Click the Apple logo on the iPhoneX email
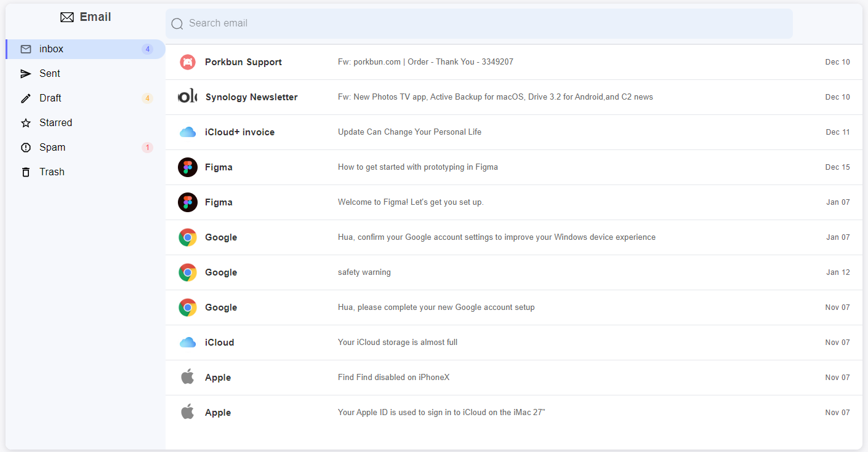This screenshot has width=868, height=452. [x=188, y=377]
